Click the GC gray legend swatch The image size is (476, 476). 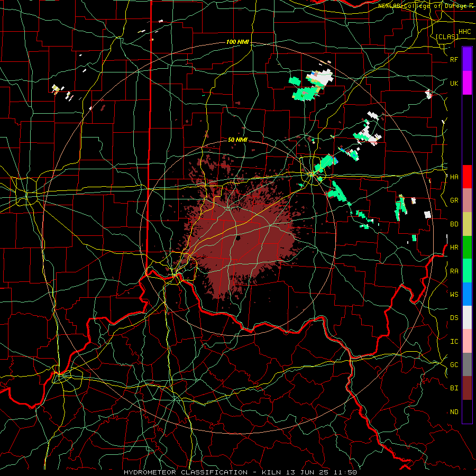(467, 364)
